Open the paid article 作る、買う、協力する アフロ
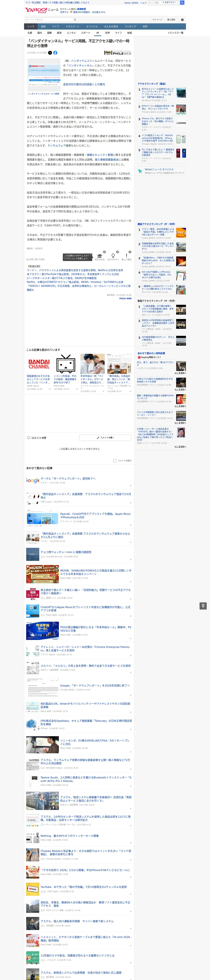The width and height of the screenshot is (210, 980). tap(156, 364)
